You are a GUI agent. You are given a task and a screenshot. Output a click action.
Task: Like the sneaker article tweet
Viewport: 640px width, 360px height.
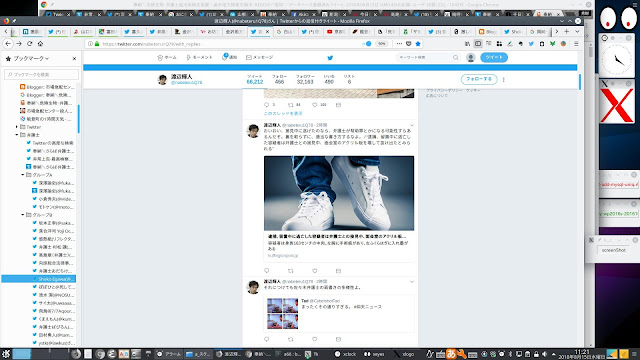click(315, 271)
